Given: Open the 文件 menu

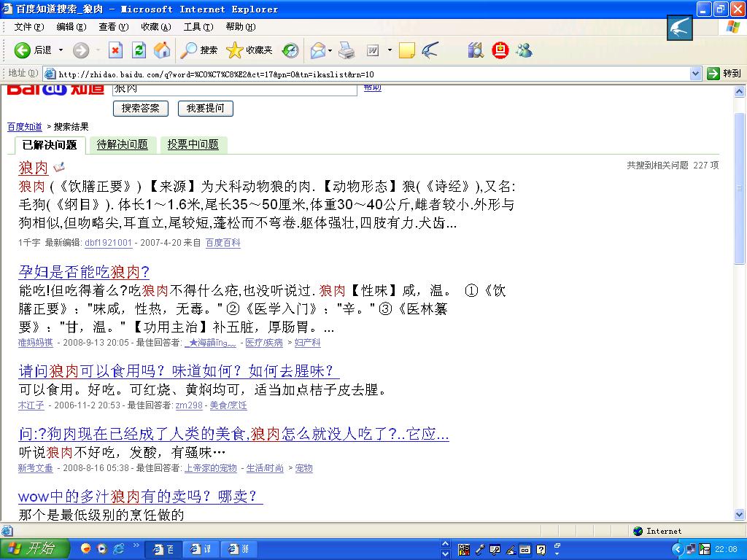Looking at the screenshot, I should click(29, 27).
